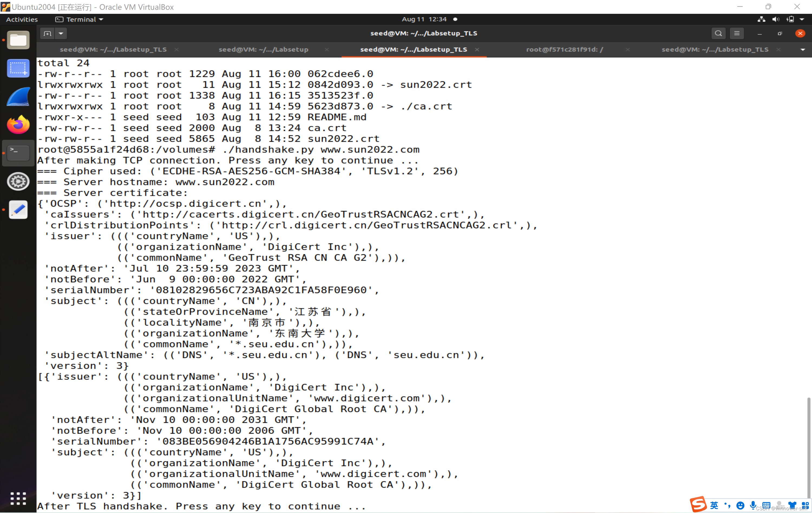Start voice input microphone
This screenshot has width=812, height=513.
tap(753, 505)
